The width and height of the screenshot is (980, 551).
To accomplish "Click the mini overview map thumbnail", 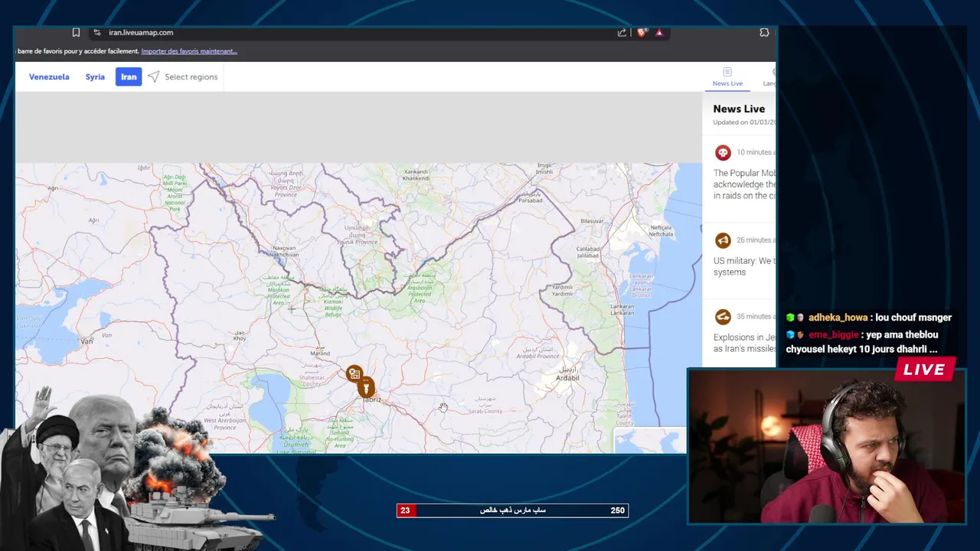I will [649, 440].
